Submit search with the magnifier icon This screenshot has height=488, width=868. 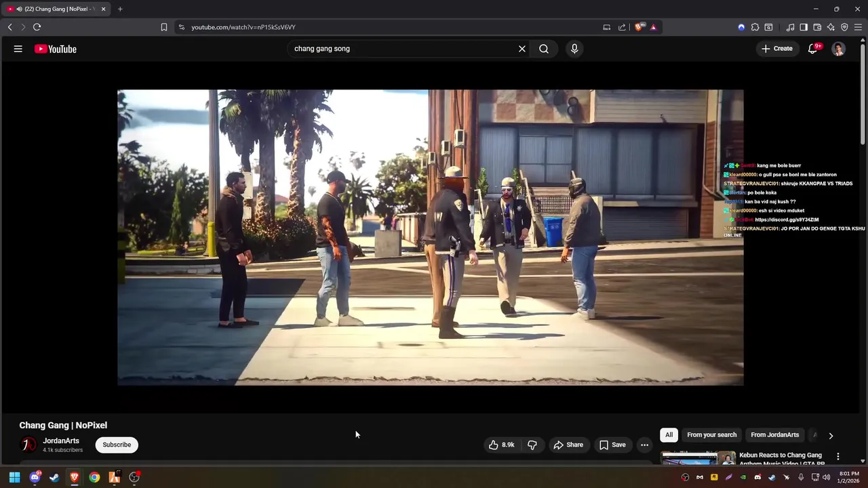point(544,49)
